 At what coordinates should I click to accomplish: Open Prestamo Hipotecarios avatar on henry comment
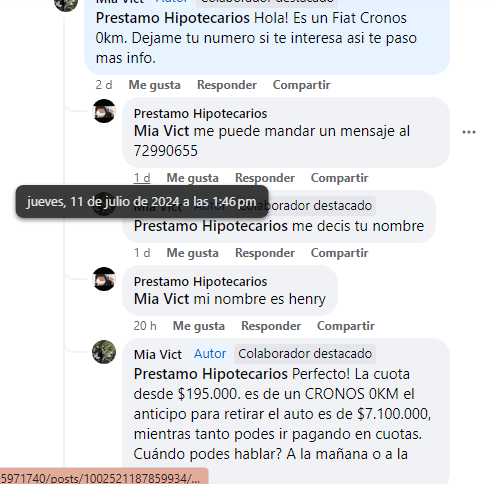click(x=104, y=279)
